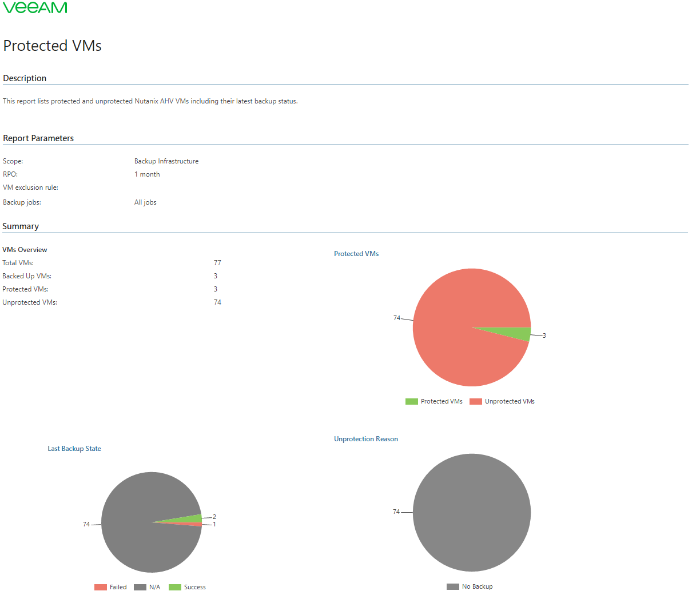Click the green Success legend swatch
700x599 pixels.
click(x=175, y=587)
